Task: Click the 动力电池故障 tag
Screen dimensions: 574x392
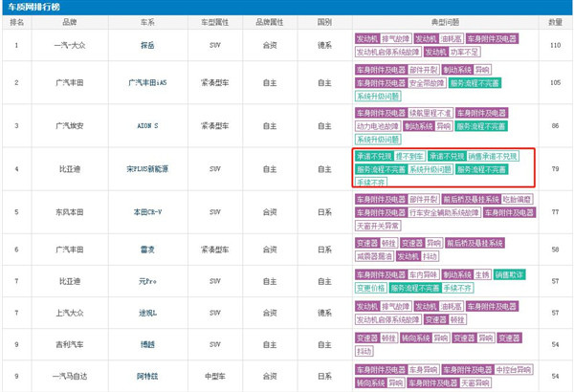Action: coord(378,126)
